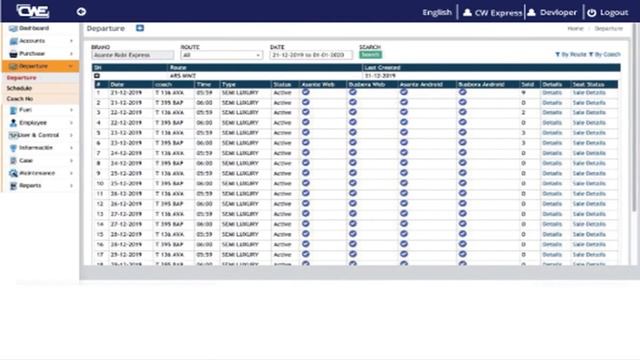Expand the Information sidebar menu chevron
This screenshot has width=640, height=360.
click(71, 148)
